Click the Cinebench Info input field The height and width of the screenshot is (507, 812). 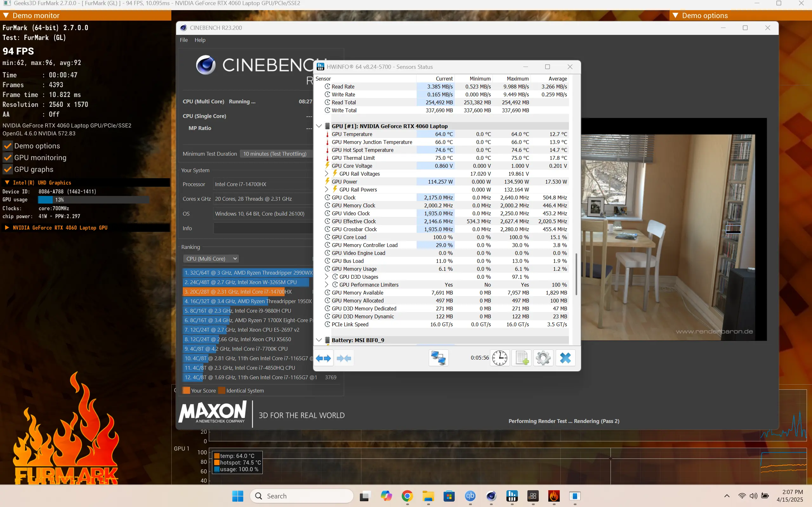(x=263, y=228)
